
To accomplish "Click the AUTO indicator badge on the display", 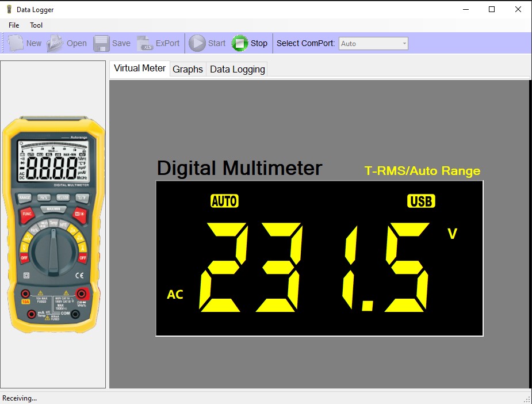I will click(224, 201).
